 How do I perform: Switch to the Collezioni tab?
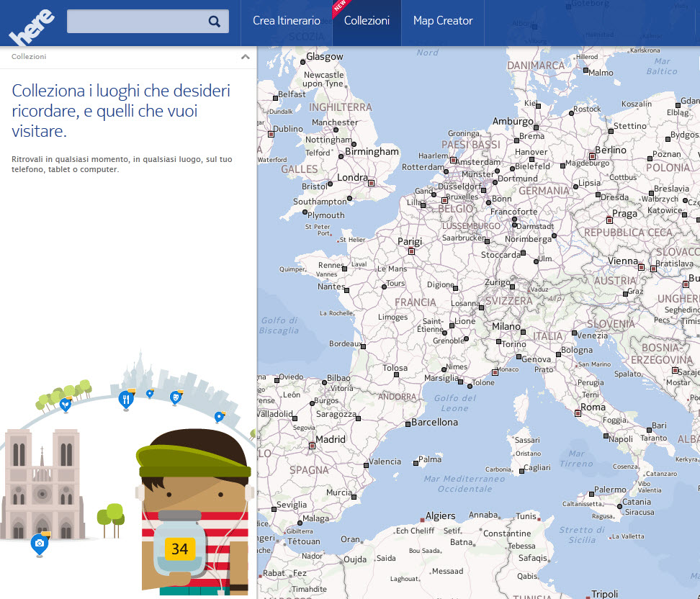pyautogui.click(x=367, y=21)
